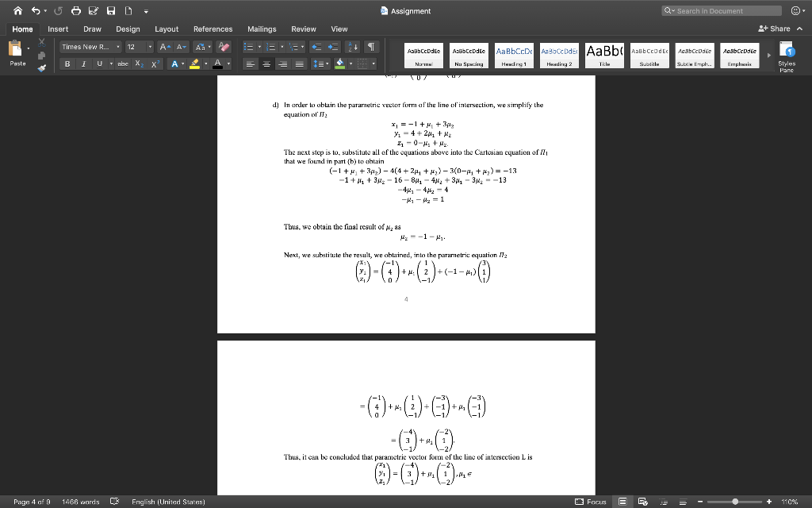Insert a bulleted list
The width and height of the screenshot is (812, 508).
(x=248, y=47)
